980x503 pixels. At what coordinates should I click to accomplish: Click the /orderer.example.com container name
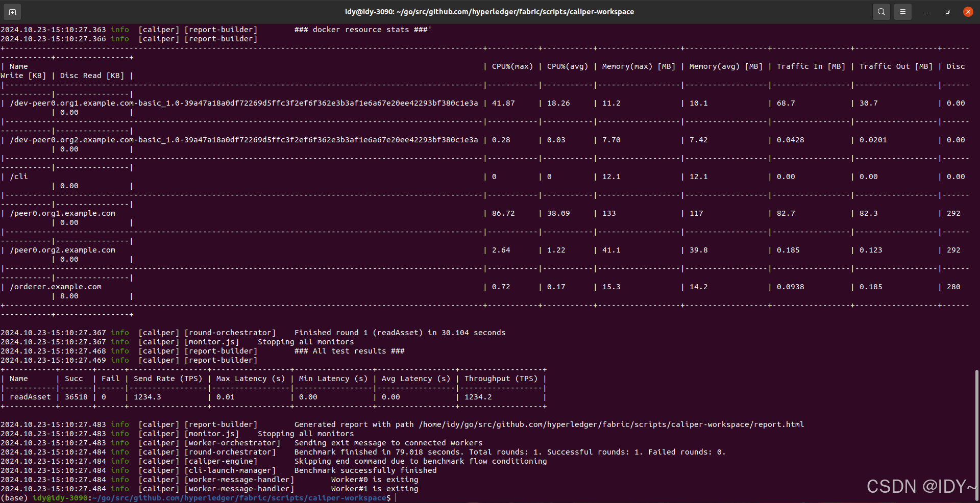pyautogui.click(x=56, y=287)
